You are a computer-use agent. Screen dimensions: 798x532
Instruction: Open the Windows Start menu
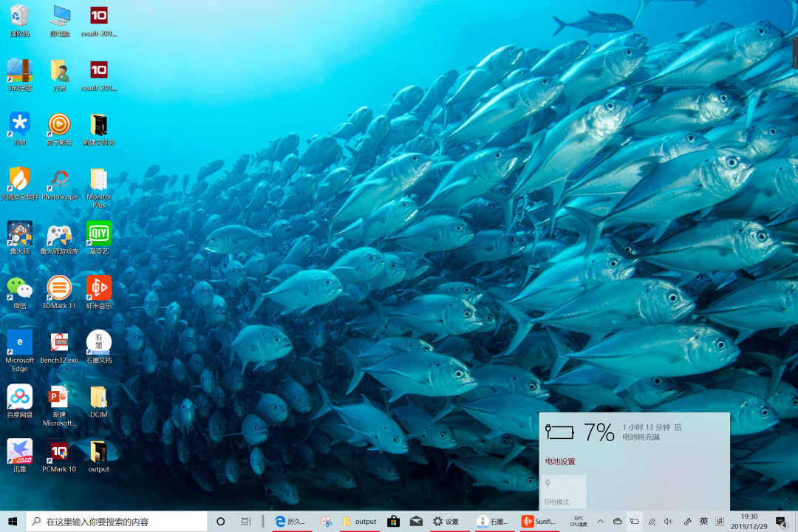[x=13, y=522]
